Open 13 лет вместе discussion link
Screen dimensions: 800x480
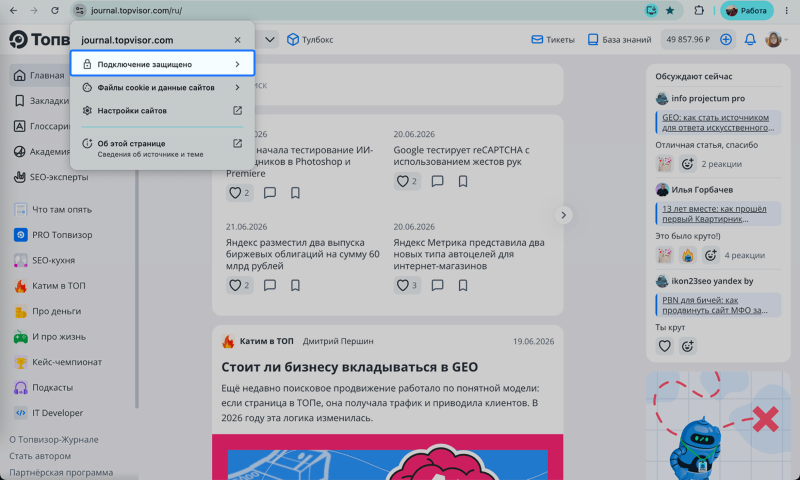[718, 214]
